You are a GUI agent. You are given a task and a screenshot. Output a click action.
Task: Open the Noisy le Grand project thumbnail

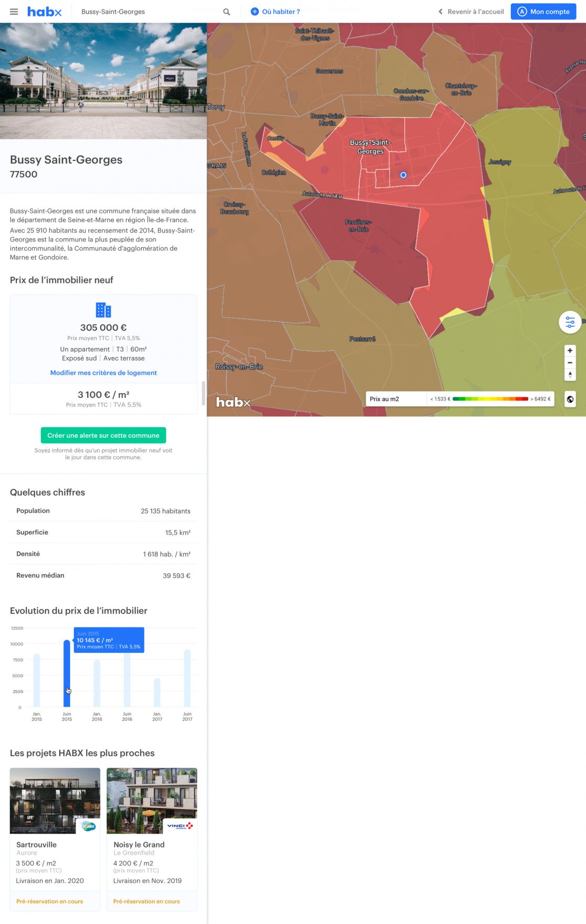tap(152, 801)
